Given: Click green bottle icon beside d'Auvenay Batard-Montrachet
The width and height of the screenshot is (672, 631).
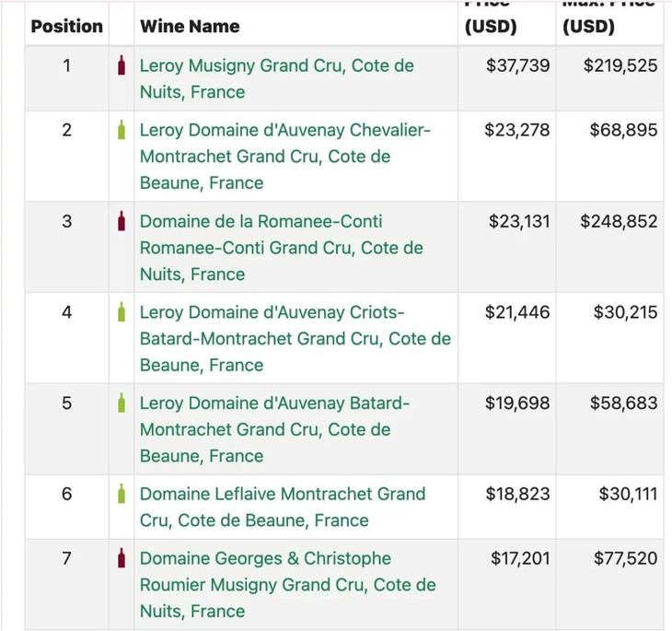Looking at the screenshot, I should pyautogui.click(x=122, y=403).
